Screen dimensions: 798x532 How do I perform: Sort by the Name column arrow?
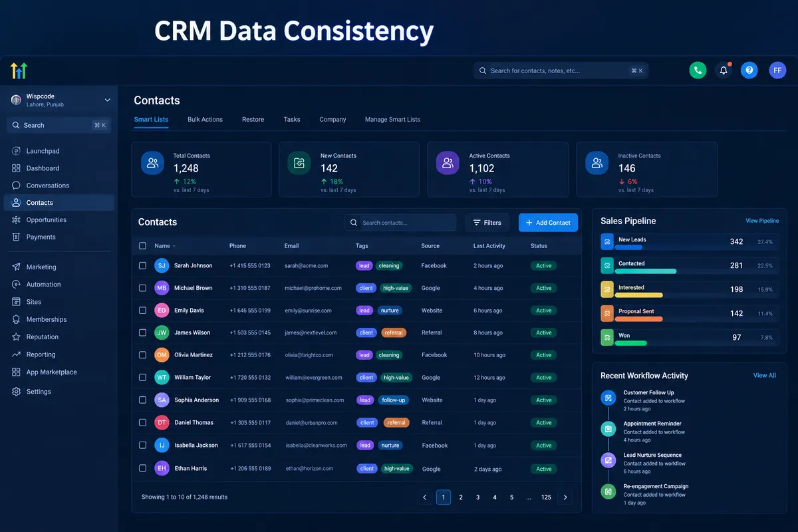click(x=174, y=247)
